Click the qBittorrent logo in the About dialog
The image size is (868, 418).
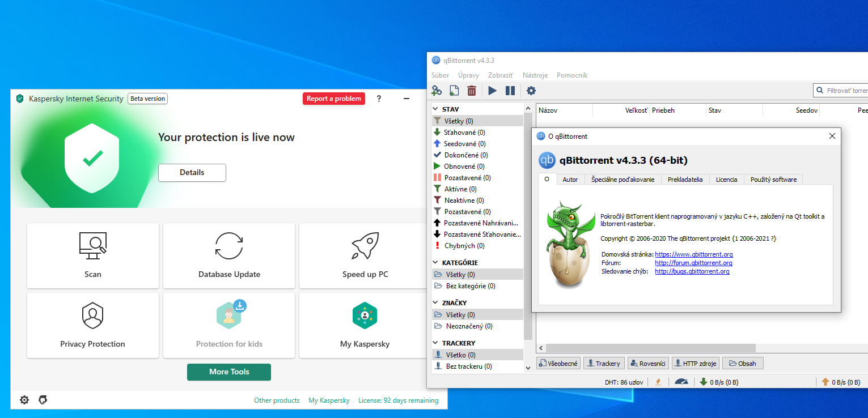point(547,160)
